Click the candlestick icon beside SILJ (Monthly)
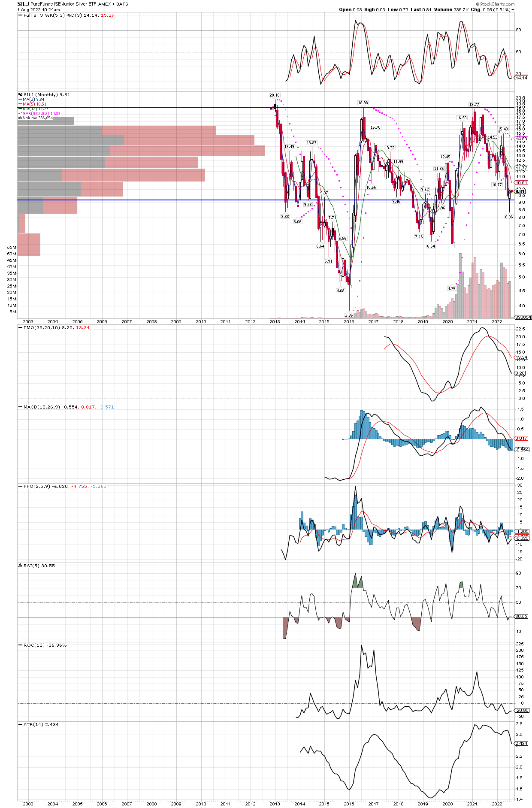The image size is (532, 808). (x=20, y=94)
